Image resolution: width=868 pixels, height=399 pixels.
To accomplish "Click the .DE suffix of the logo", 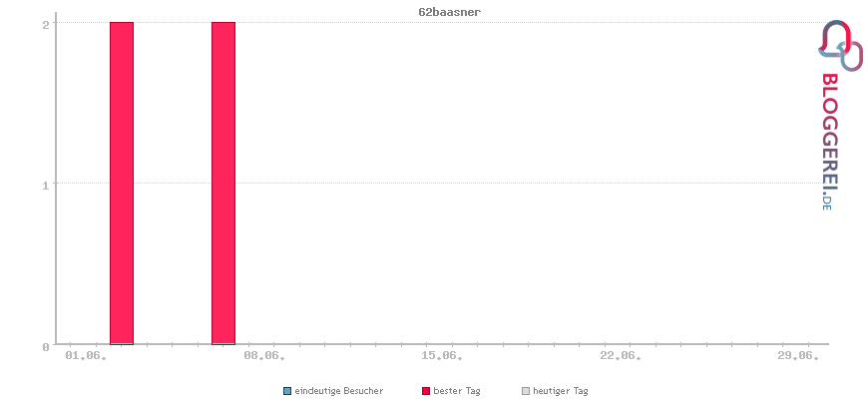I will point(826,200).
